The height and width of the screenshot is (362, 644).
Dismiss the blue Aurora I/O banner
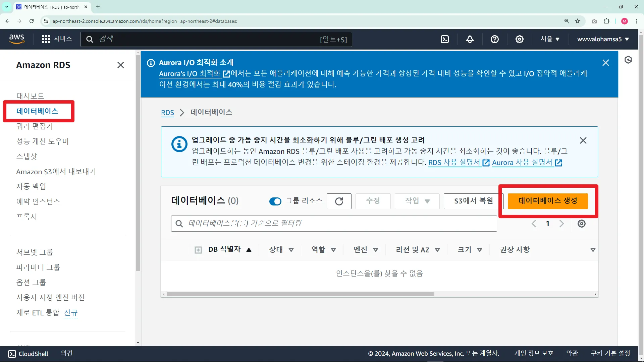click(605, 63)
